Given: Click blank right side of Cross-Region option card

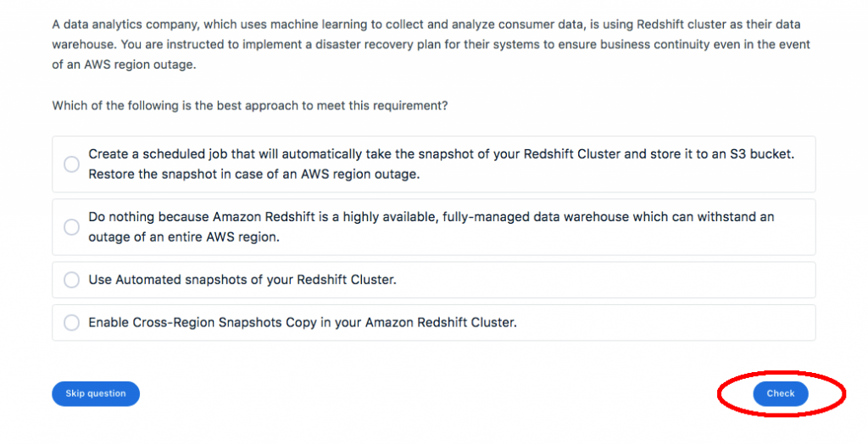Looking at the screenshot, I should click(x=678, y=323).
